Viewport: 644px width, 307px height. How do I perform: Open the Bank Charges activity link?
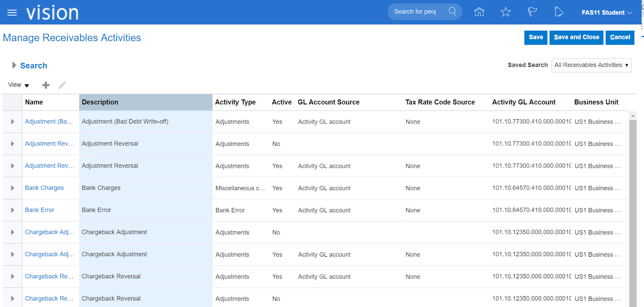(x=44, y=188)
